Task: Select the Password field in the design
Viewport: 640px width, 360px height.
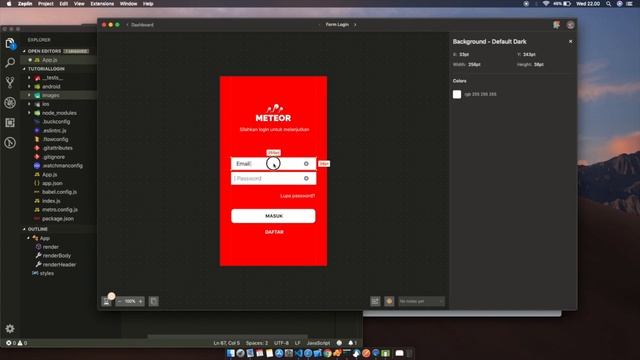Action: (273, 178)
